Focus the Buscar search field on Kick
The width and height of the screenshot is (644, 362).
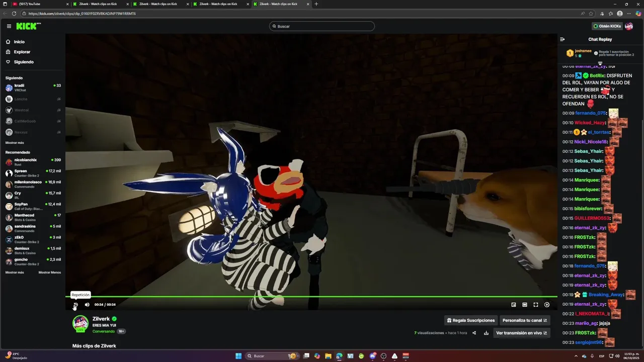[x=322, y=26]
